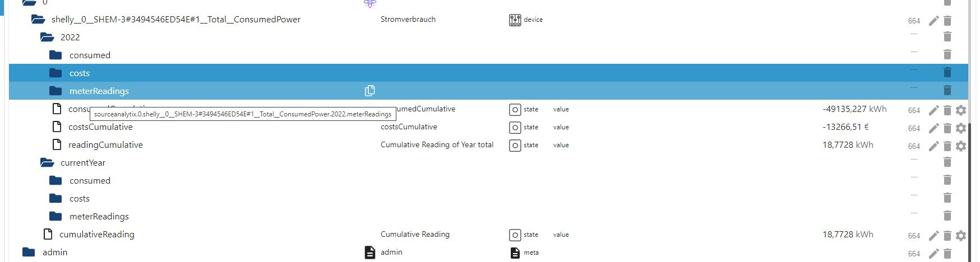980x262 pixels.
Task: Delete the currentYear meterReadings folder
Action: click(x=947, y=216)
